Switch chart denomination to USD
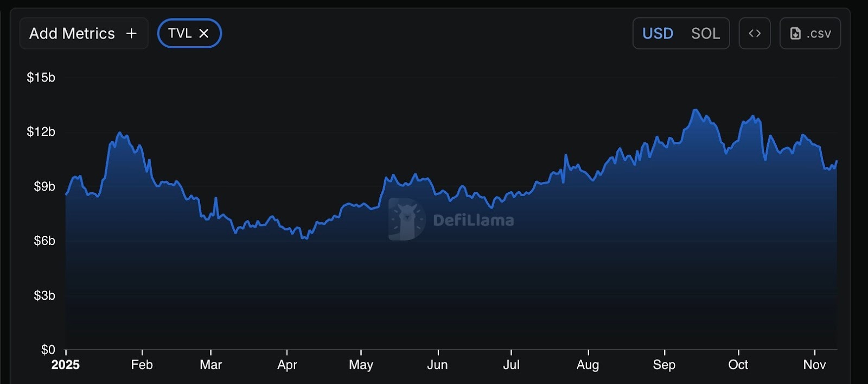 point(658,34)
